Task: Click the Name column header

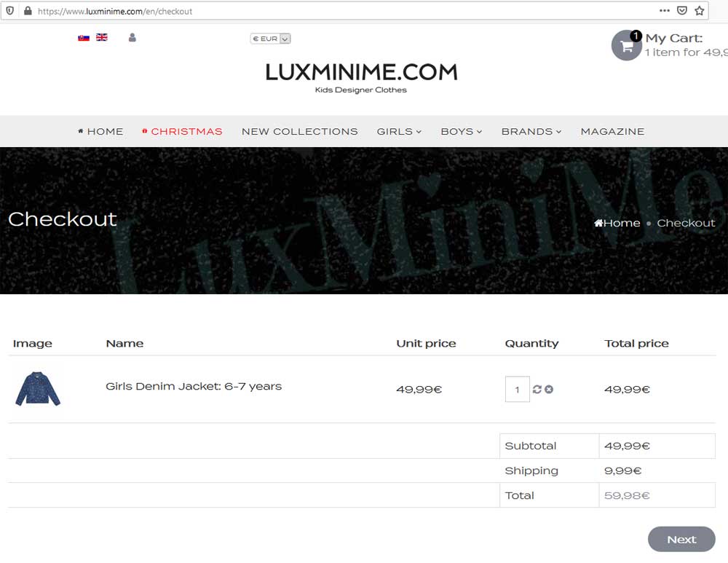Action: 124,343
